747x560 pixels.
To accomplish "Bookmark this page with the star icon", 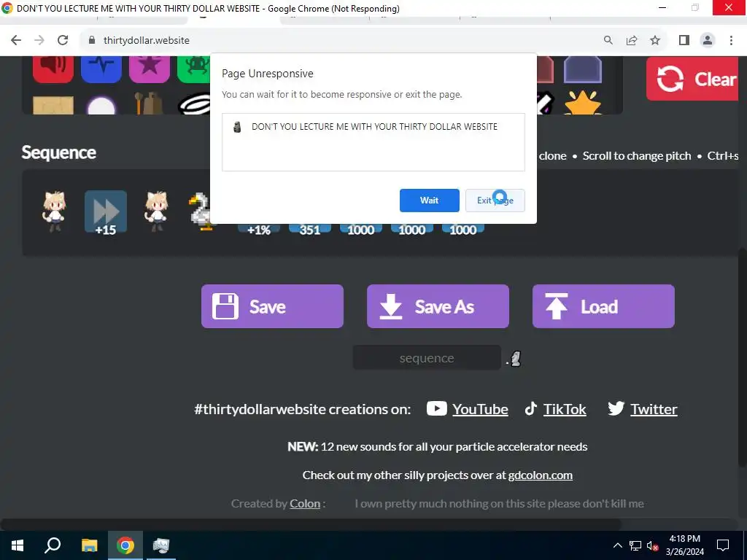I will coord(655,41).
